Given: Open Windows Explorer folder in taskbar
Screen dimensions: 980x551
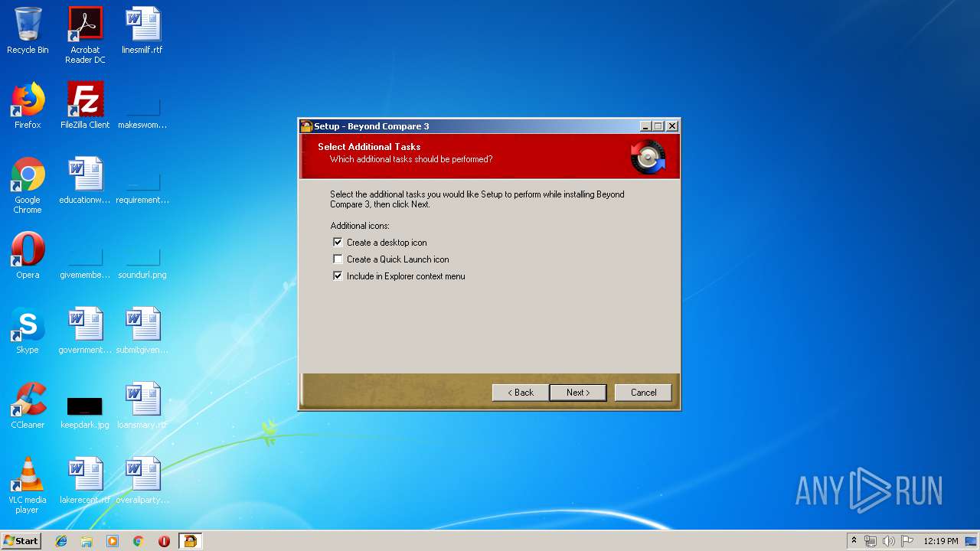Looking at the screenshot, I should (x=87, y=541).
